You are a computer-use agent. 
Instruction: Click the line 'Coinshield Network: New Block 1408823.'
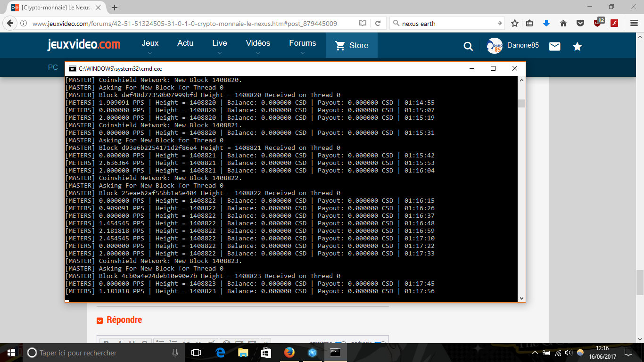pyautogui.click(x=170, y=261)
